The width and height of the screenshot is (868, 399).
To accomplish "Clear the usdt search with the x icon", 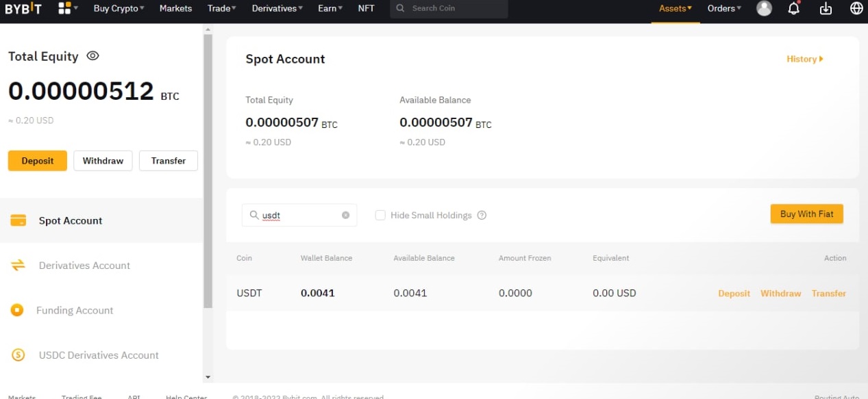I will click(x=346, y=215).
